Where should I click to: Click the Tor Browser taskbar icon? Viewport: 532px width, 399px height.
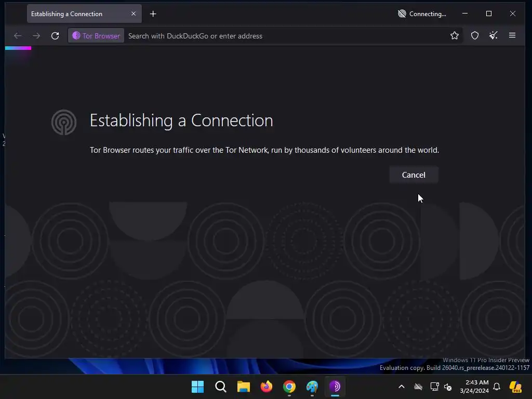click(x=335, y=387)
